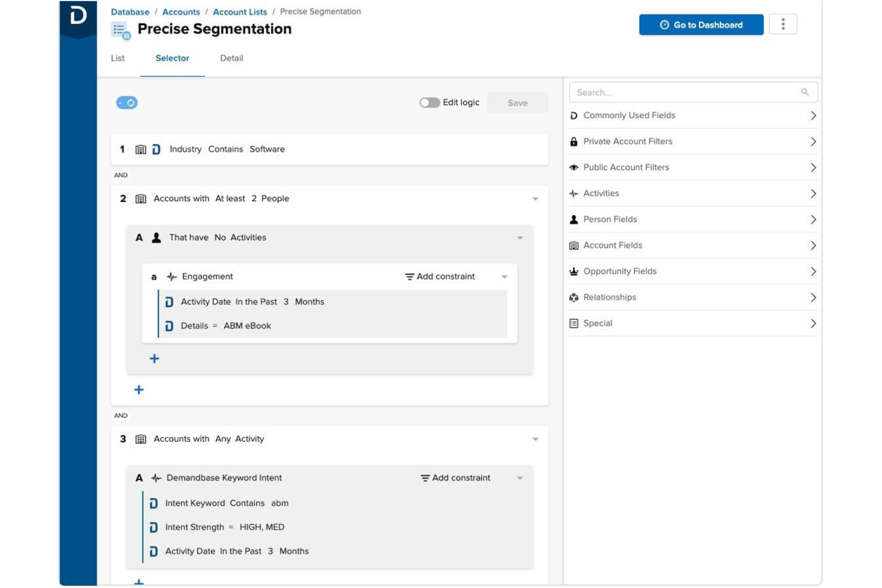Image resolution: width=882 pixels, height=588 pixels.
Task: Click the Demandbase D icon beside Industry
Action: click(156, 150)
